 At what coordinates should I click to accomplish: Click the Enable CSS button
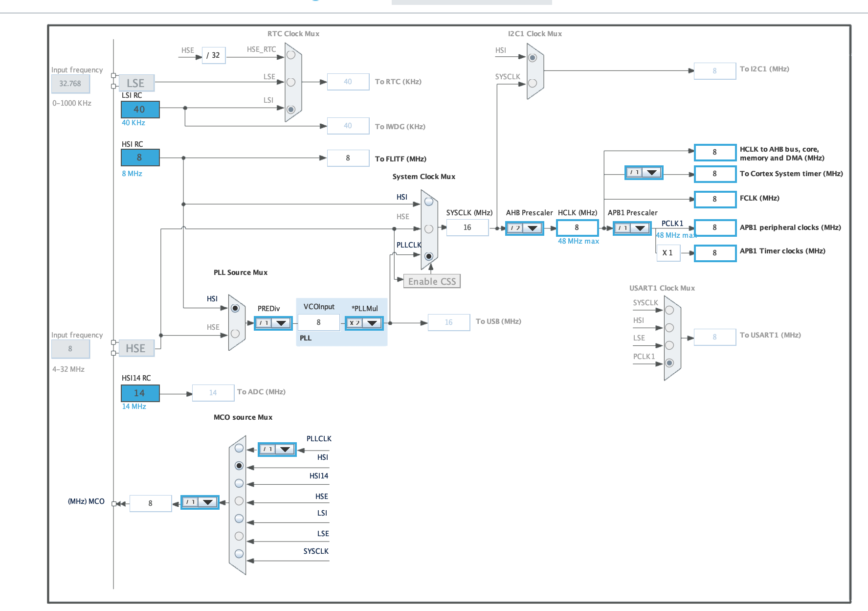pos(432,281)
